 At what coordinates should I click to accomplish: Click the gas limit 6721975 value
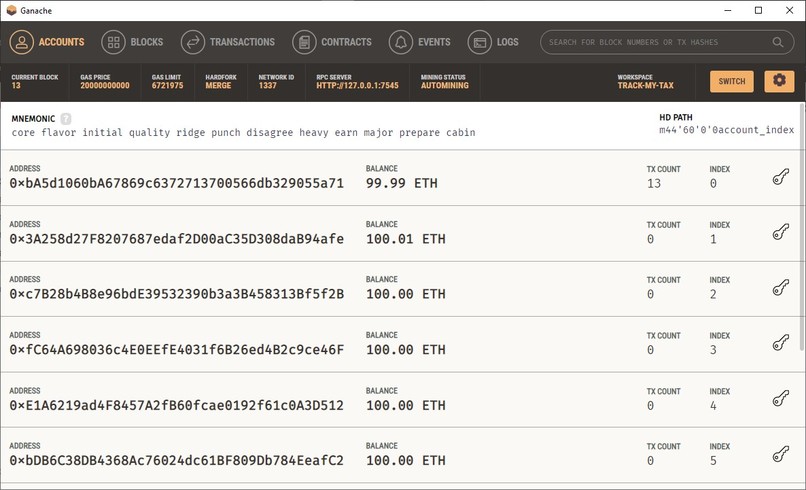click(x=167, y=86)
